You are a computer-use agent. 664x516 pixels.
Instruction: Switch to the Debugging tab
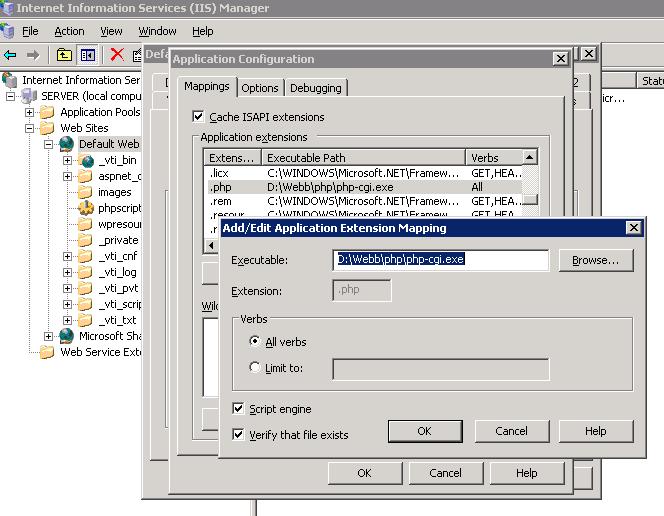(316, 88)
